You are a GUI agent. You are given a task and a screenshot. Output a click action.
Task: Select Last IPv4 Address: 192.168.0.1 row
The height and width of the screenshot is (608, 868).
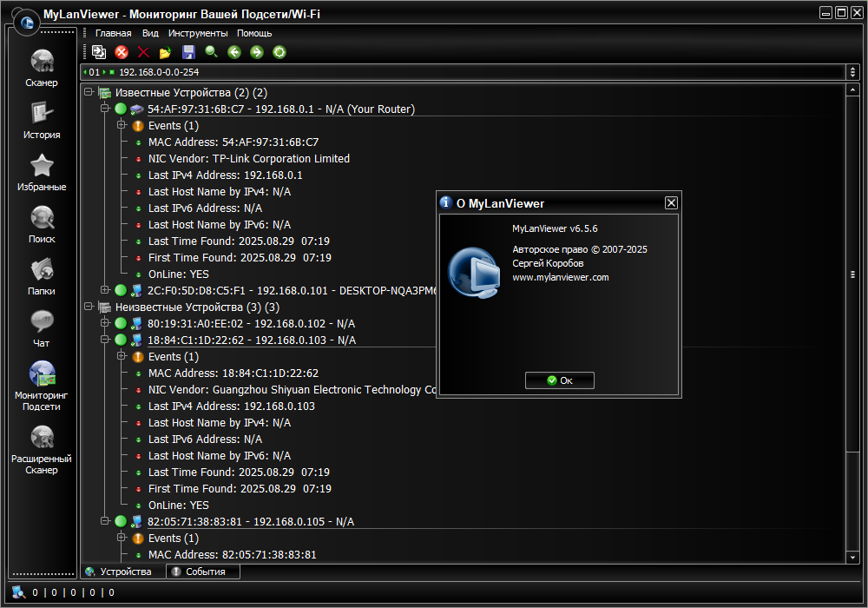coord(226,175)
